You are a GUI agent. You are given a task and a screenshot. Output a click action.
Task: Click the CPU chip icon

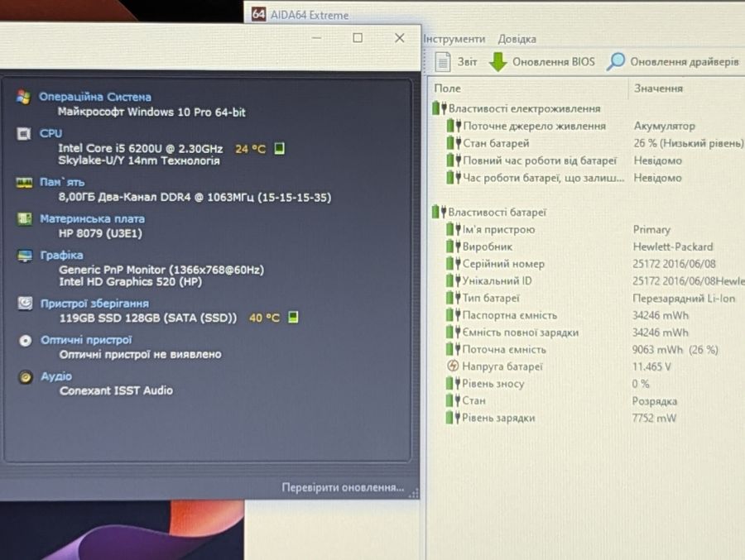24,133
